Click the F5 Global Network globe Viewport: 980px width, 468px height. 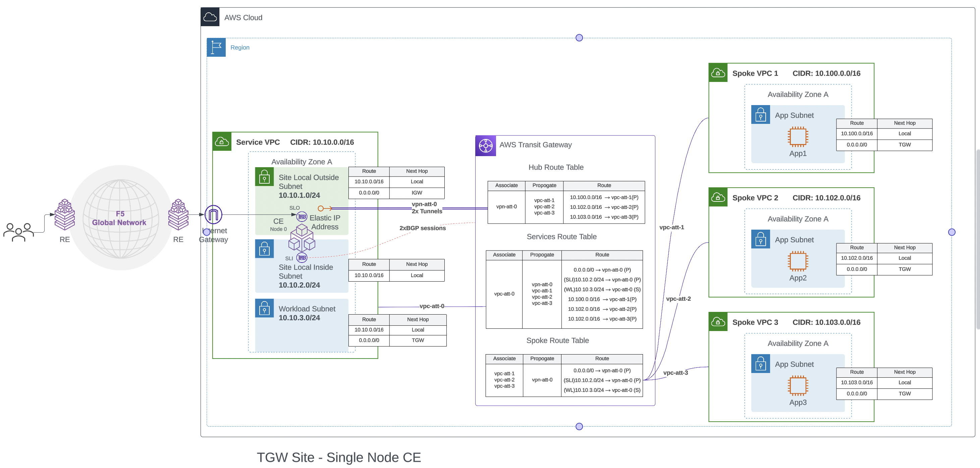point(119,218)
